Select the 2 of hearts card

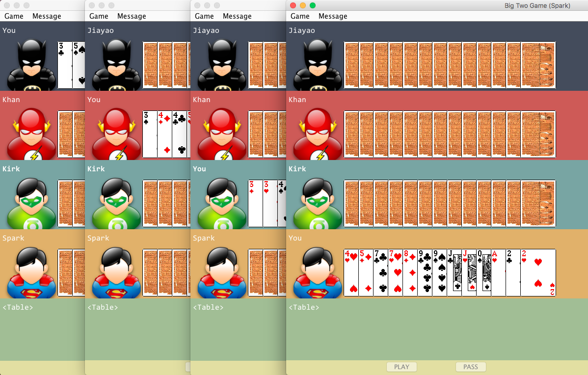pos(538,272)
